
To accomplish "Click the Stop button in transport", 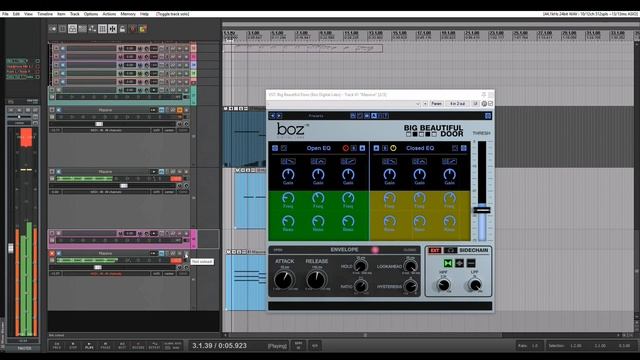I will (x=73, y=346).
